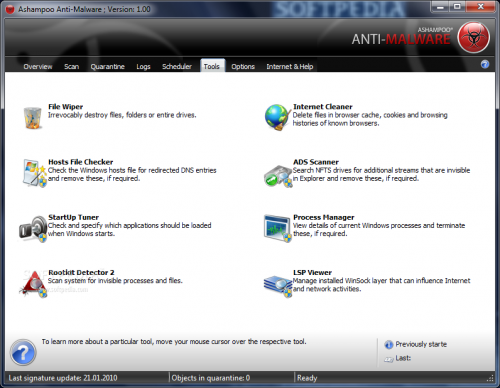Select the Tools tab

(x=212, y=66)
